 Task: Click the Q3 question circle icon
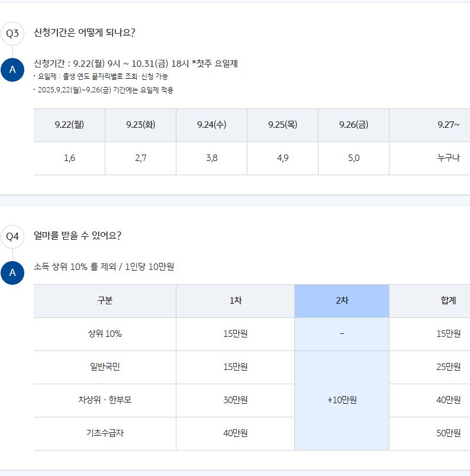pos(12,33)
